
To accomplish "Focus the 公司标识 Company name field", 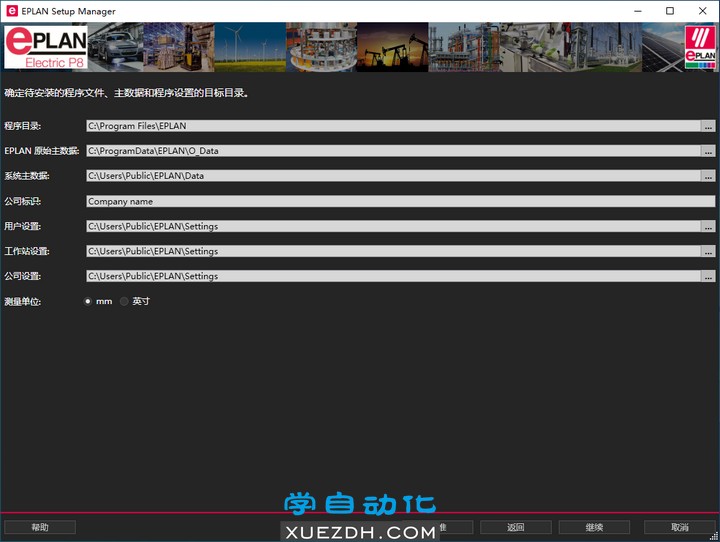I will 400,201.
